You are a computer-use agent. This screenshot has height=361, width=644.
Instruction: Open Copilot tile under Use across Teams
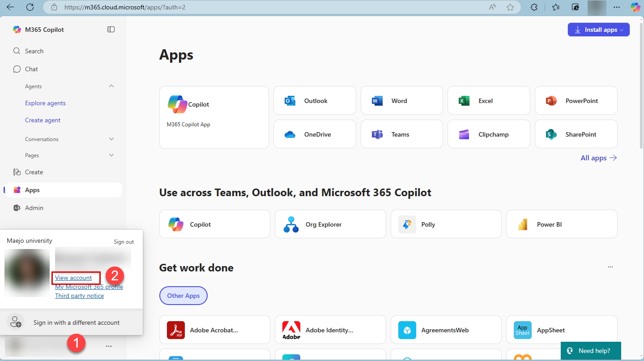tap(215, 224)
